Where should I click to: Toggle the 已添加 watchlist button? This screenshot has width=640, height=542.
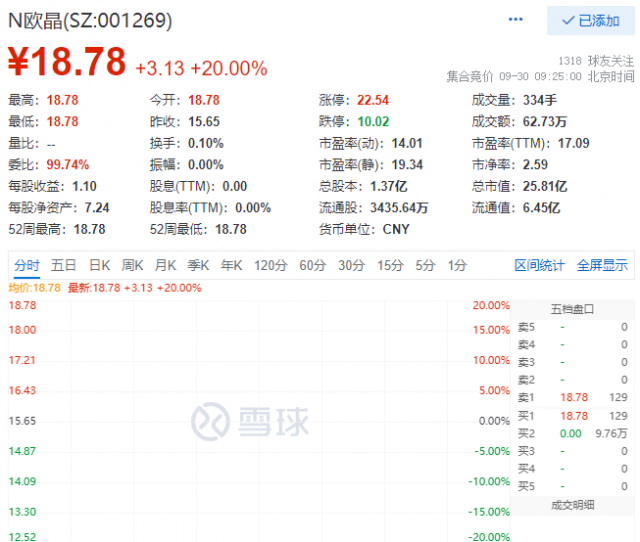tap(590, 20)
